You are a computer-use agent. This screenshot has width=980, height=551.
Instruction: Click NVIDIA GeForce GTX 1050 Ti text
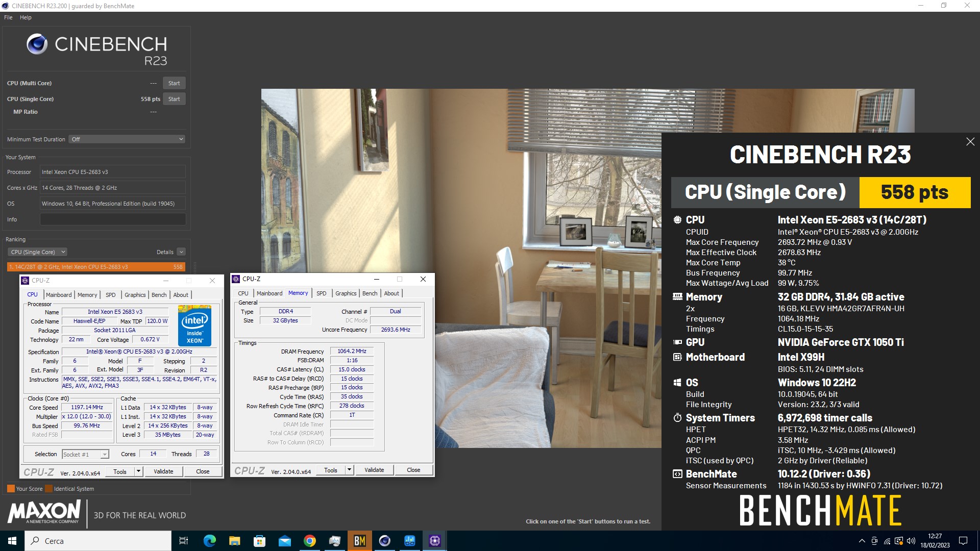tap(841, 342)
